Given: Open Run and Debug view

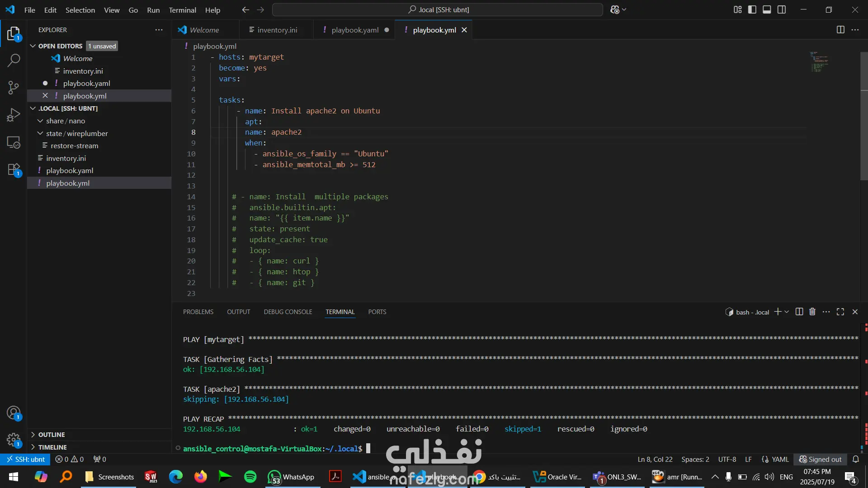Looking at the screenshot, I should (x=14, y=115).
